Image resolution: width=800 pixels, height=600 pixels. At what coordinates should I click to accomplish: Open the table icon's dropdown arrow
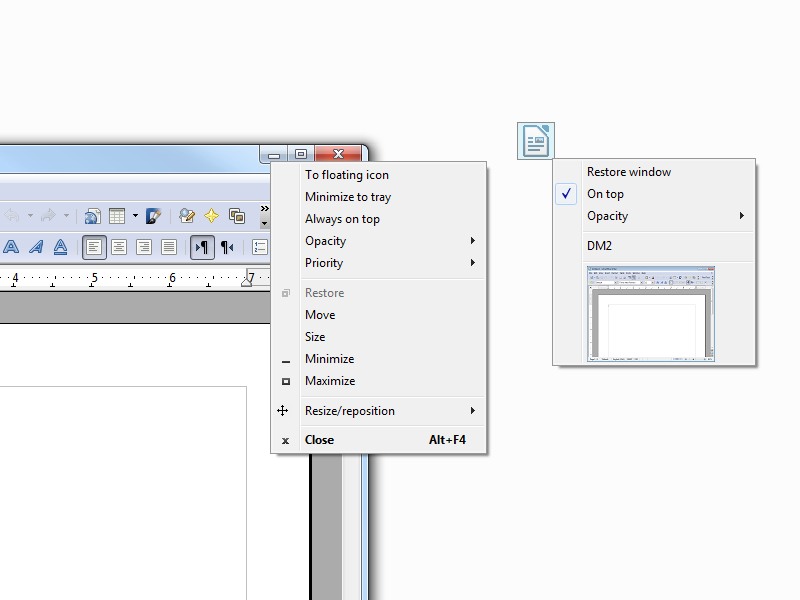[x=135, y=216]
